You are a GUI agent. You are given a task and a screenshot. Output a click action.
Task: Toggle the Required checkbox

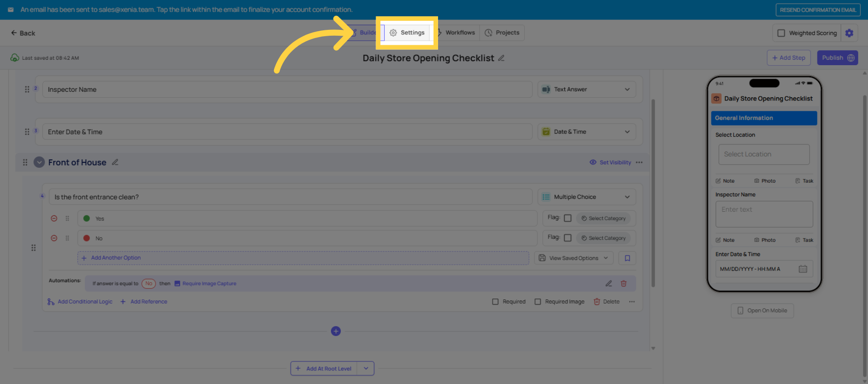click(x=495, y=302)
